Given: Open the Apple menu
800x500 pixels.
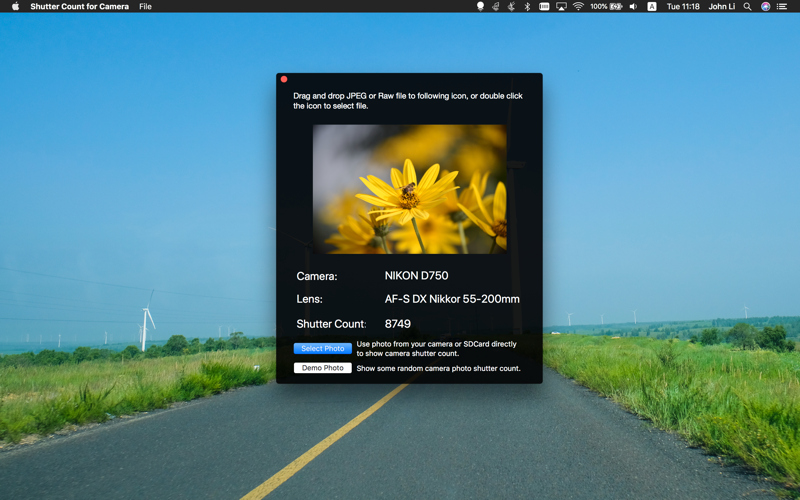Looking at the screenshot, I should [x=15, y=7].
